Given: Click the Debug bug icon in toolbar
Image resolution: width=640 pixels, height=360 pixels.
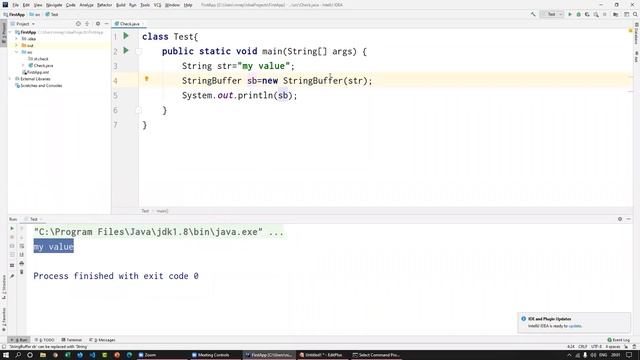Looking at the screenshot, I should tap(578, 14).
